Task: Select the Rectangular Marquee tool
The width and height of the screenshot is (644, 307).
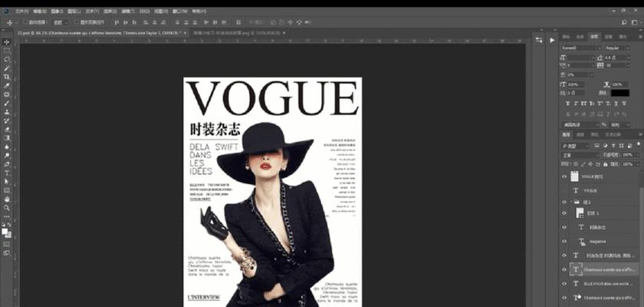Action: pyautogui.click(x=7, y=51)
